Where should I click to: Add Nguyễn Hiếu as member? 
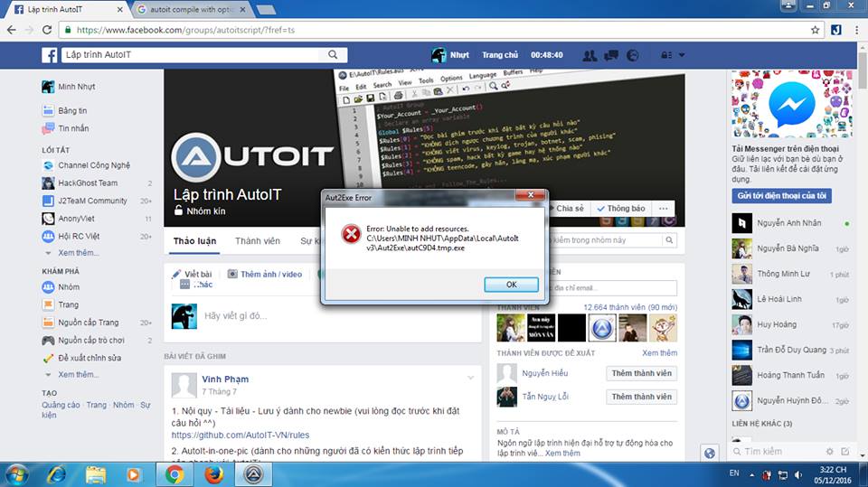(x=642, y=373)
